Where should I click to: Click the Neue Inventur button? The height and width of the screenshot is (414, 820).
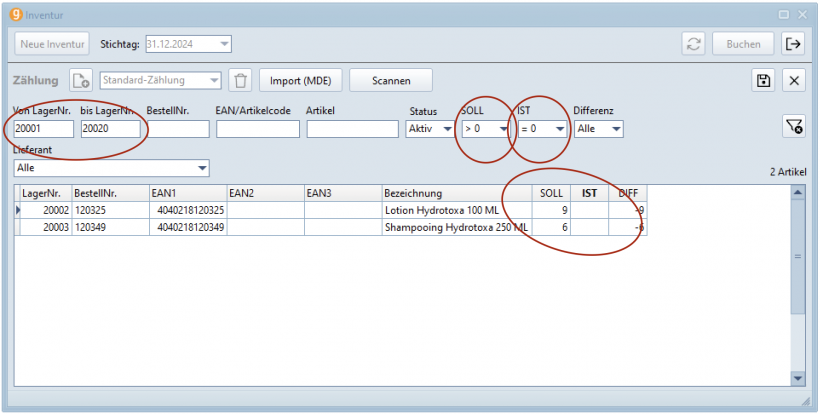tap(51, 44)
